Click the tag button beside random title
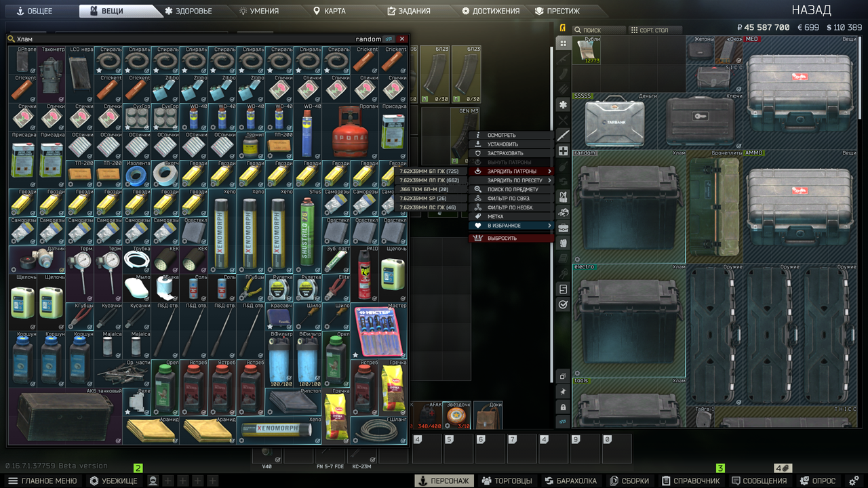This screenshot has height=488, width=868. (389, 39)
